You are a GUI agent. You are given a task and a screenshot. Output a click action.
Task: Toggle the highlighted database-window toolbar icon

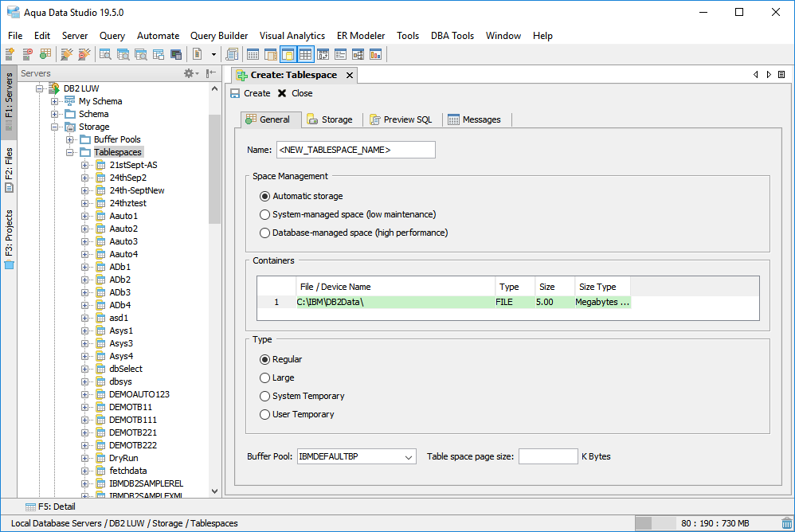pyautogui.click(x=288, y=54)
